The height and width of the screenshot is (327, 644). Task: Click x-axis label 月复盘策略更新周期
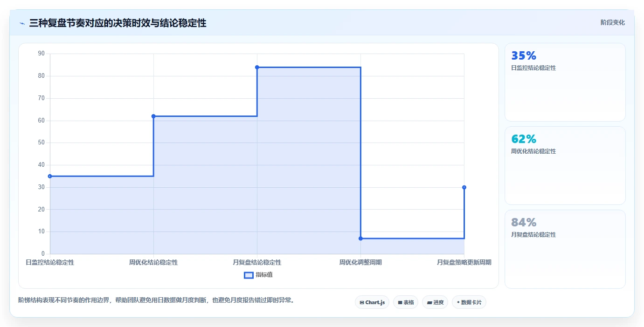click(x=464, y=262)
